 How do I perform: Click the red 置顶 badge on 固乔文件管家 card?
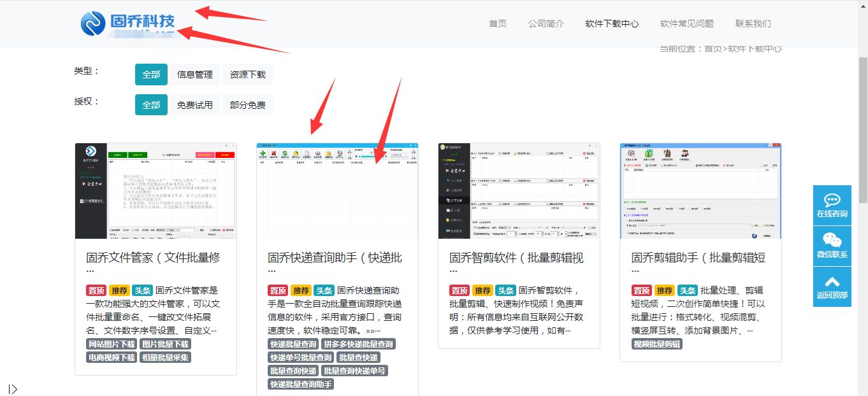point(96,290)
